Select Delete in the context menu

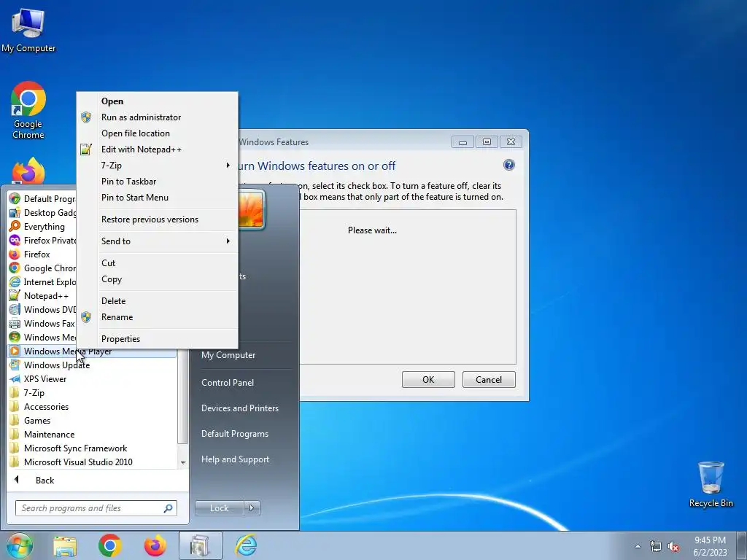click(158, 301)
